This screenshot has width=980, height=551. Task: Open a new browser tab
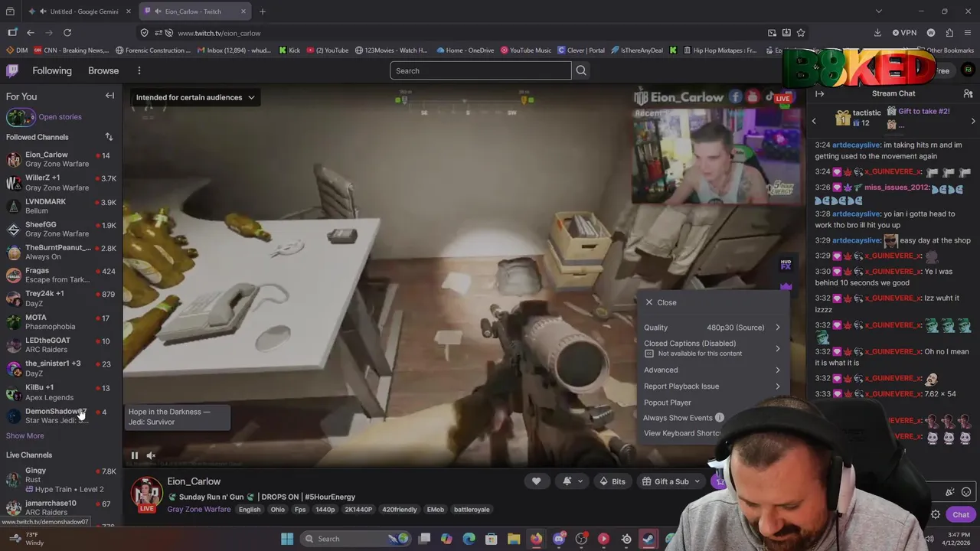point(262,11)
